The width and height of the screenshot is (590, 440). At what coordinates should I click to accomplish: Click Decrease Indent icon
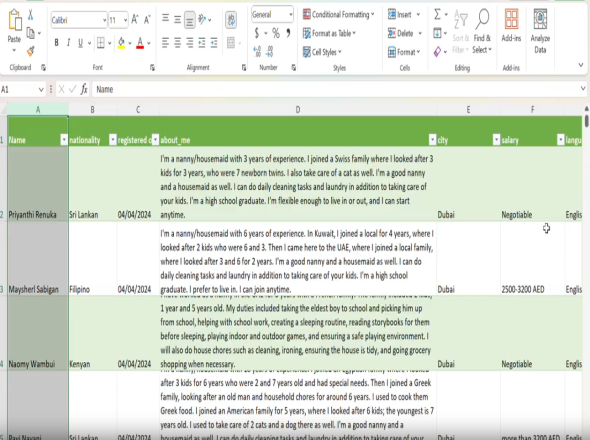(202, 43)
